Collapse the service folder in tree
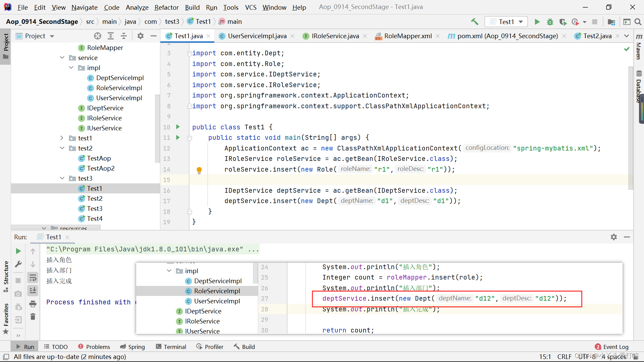The height and width of the screenshot is (362, 644). click(x=62, y=58)
